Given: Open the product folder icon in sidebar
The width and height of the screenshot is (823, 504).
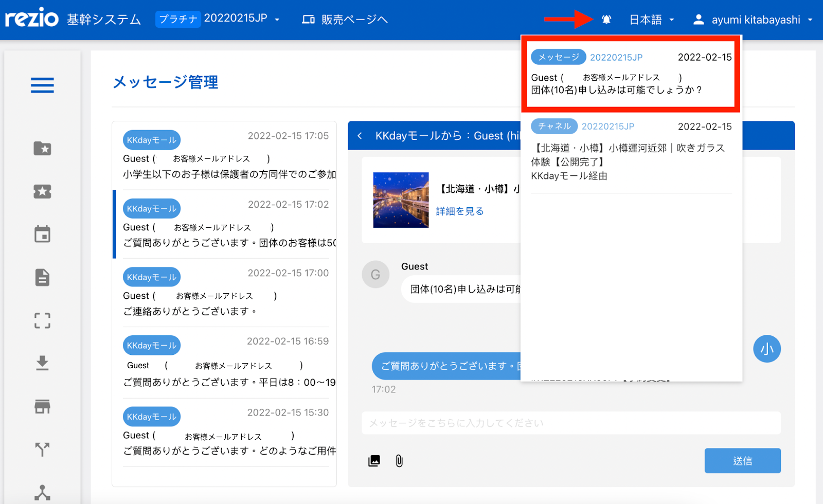Looking at the screenshot, I should click(x=42, y=149).
